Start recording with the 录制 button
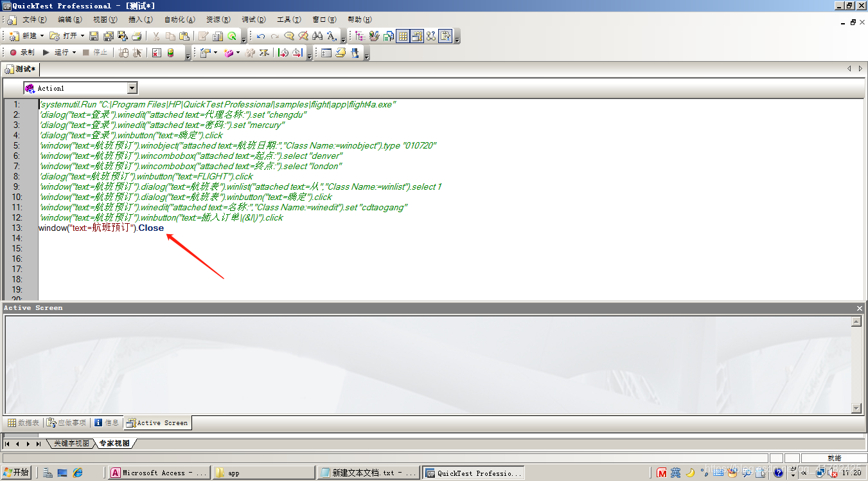 22,52
